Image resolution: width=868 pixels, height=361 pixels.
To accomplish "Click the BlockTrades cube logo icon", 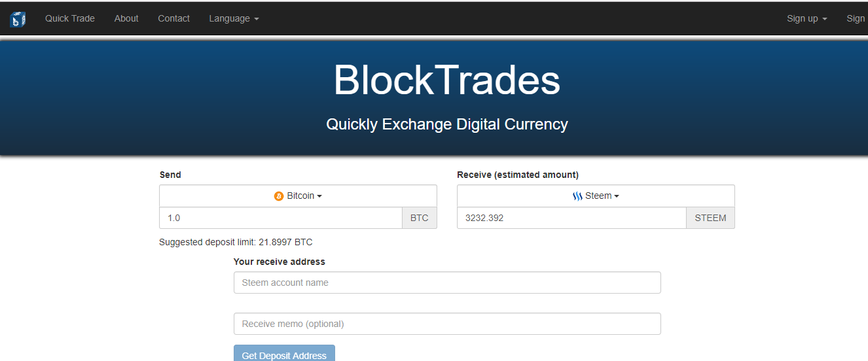I will click(18, 19).
